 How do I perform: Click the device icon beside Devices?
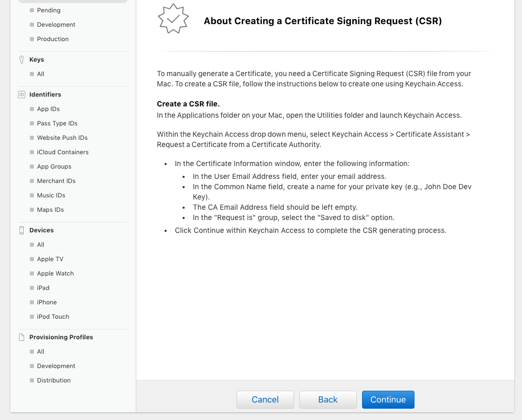click(21, 230)
